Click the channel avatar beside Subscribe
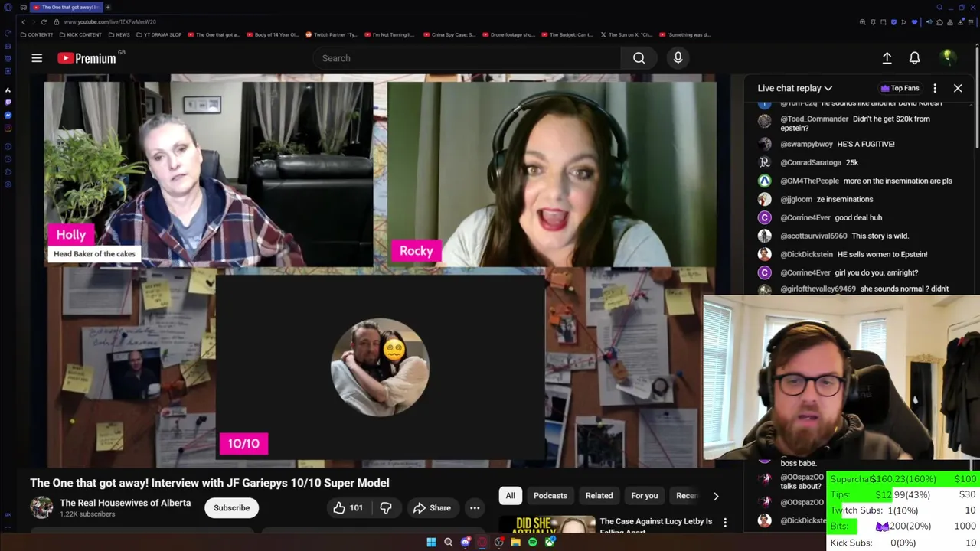 42,507
